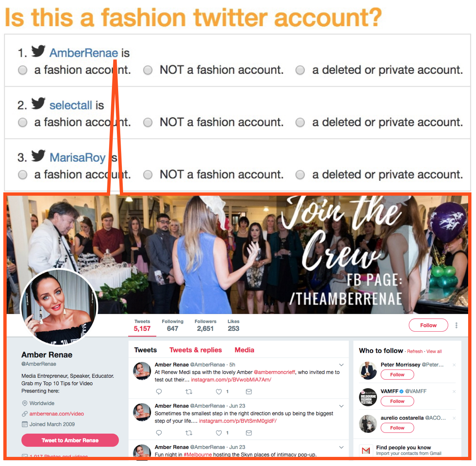Mark AmberRenae as a fashion account
The width and height of the screenshot is (476, 466).
point(22,70)
